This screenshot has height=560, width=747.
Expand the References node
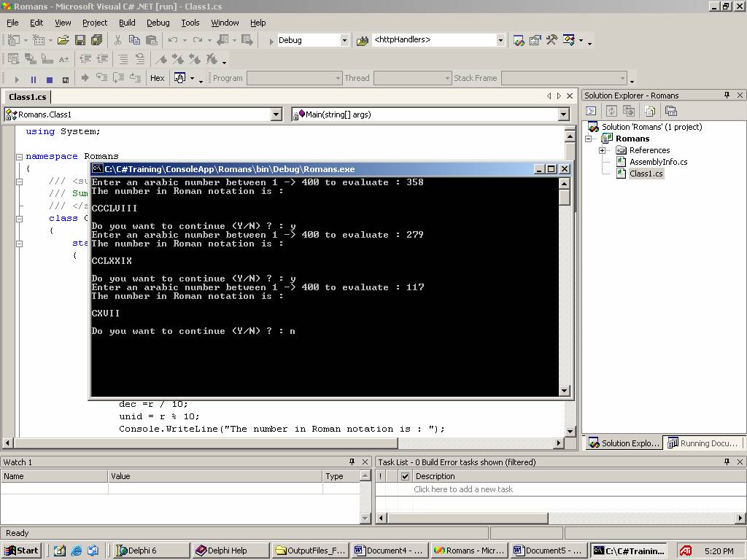pyautogui.click(x=603, y=150)
